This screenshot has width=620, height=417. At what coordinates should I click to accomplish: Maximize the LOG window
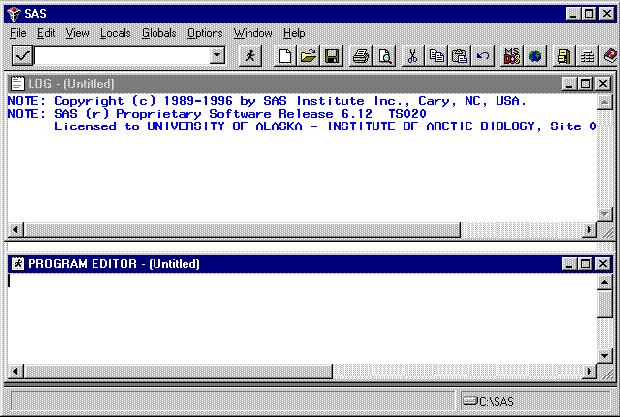[586, 84]
